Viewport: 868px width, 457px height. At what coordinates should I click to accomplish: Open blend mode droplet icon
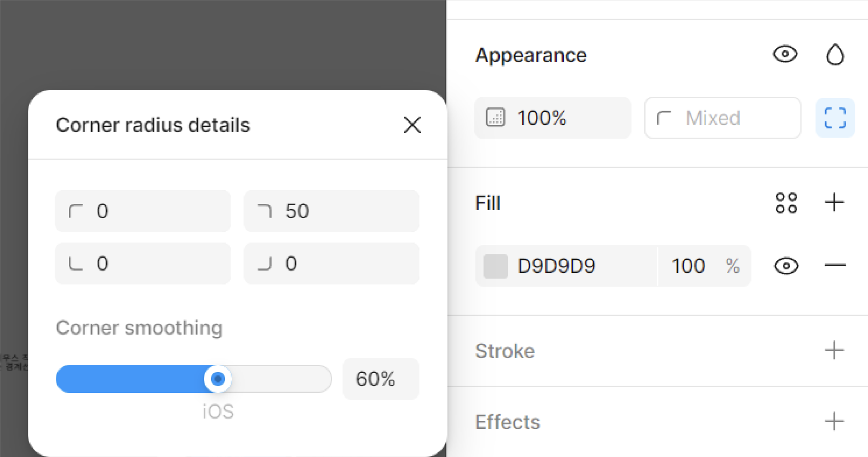click(x=835, y=55)
